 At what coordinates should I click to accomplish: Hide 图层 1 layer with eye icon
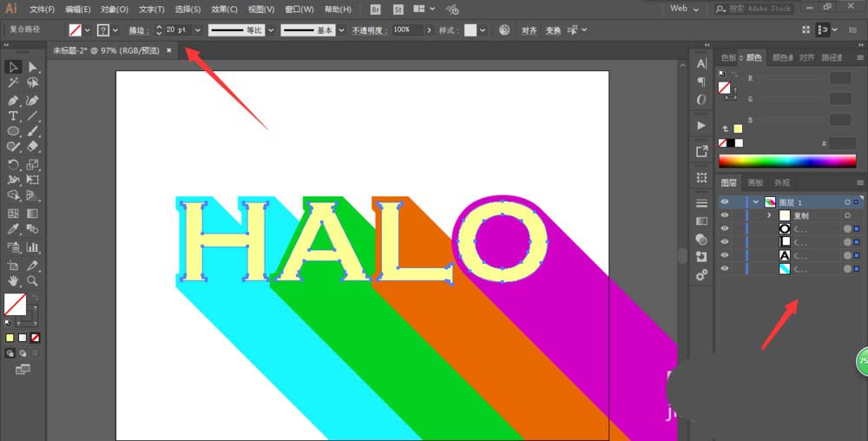coord(725,202)
